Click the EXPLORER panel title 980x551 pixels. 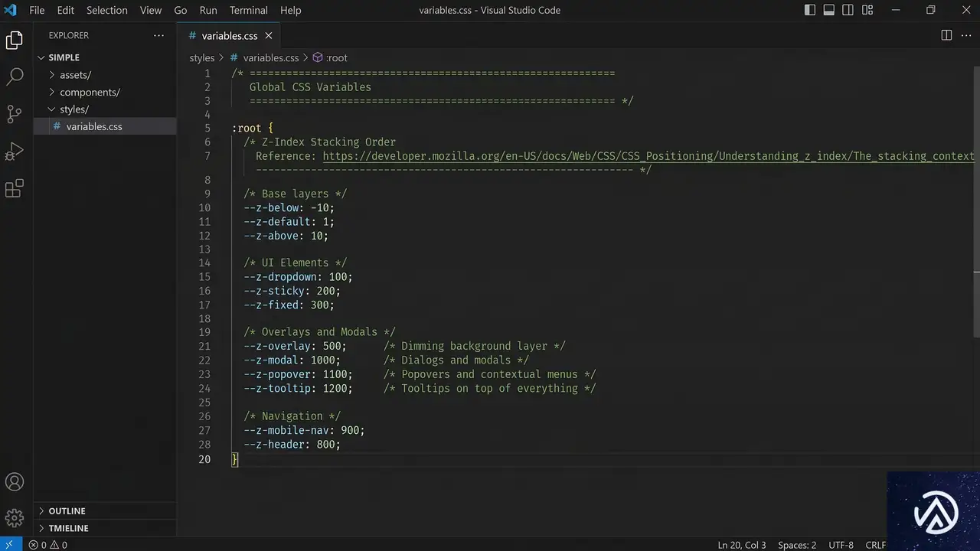(x=69, y=35)
